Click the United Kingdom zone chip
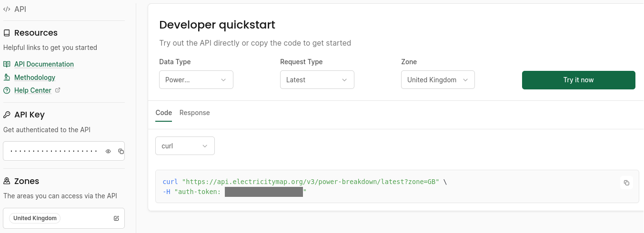Image resolution: width=644 pixels, height=233 pixels. (35, 218)
